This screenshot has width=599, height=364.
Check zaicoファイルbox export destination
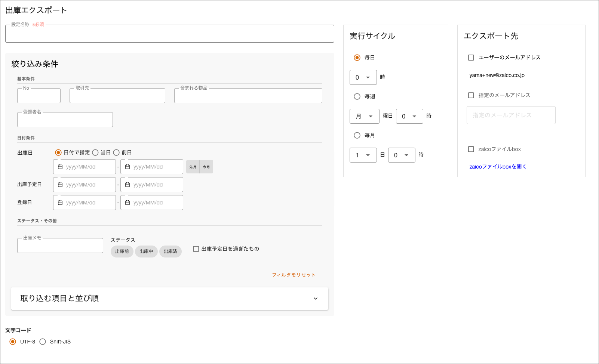471,149
